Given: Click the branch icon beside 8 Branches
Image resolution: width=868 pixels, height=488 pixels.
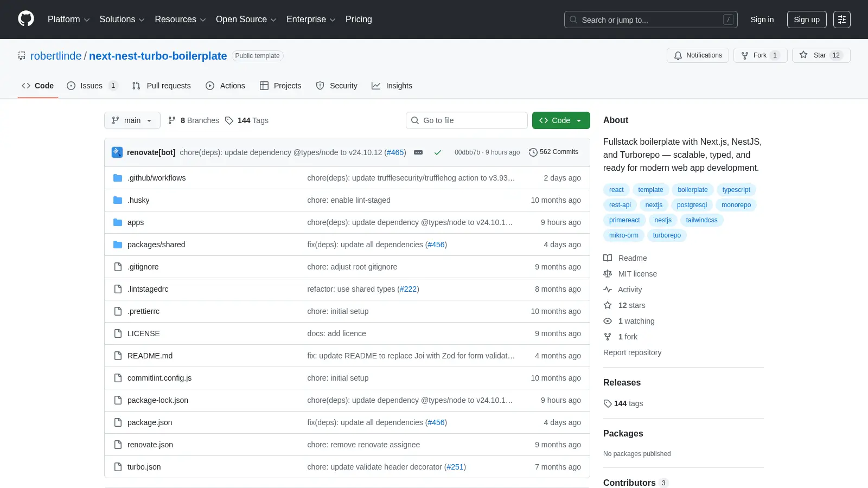Looking at the screenshot, I should point(172,120).
